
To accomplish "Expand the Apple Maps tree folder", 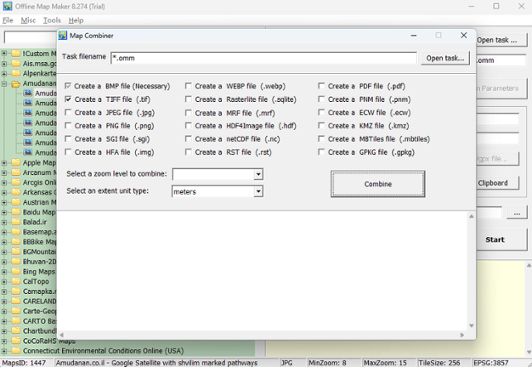I will pyautogui.click(x=4, y=163).
